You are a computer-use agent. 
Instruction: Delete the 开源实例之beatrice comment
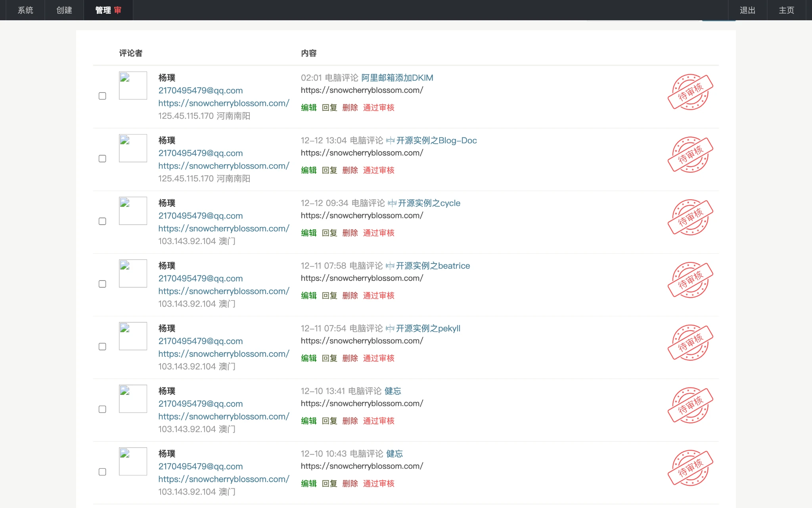point(350,296)
